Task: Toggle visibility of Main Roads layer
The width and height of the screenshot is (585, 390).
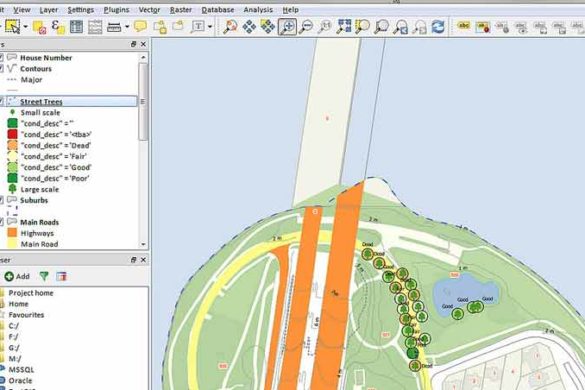Action: click(1, 222)
